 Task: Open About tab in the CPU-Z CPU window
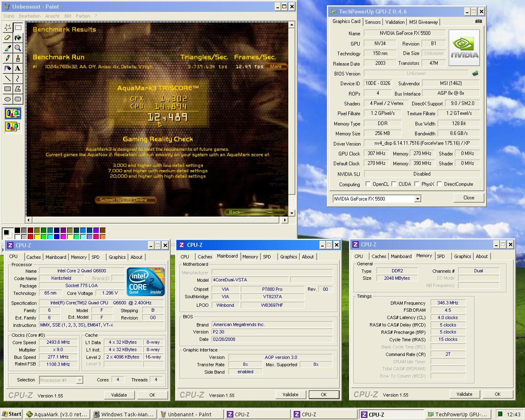click(137, 257)
